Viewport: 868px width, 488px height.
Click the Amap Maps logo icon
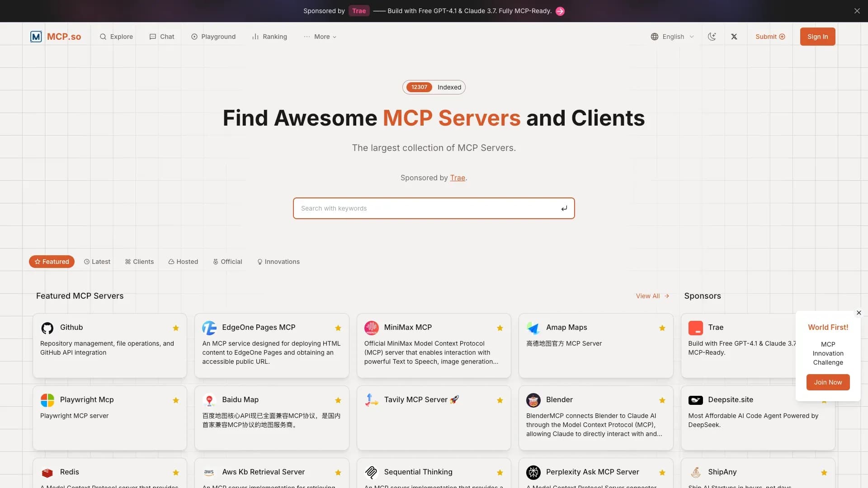(533, 328)
